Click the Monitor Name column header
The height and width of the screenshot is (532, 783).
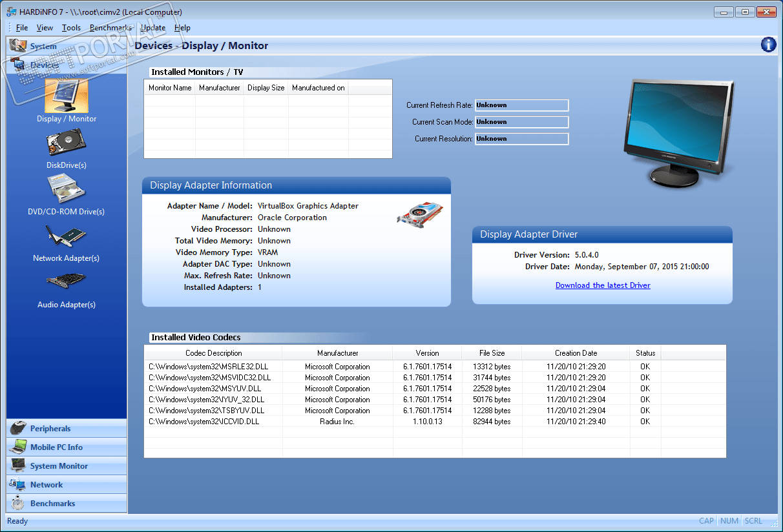[x=170, y=88]
